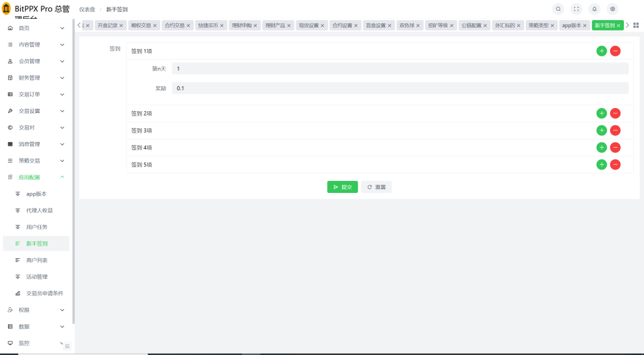Expand the 会员管理 sidebar menu
The image size is (644, 355).
[36, 61]
